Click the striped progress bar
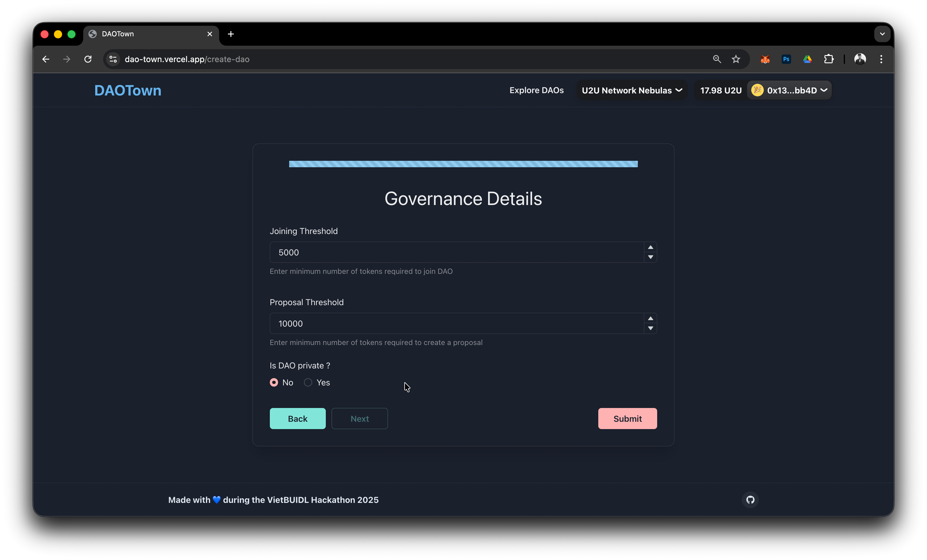 463,164
